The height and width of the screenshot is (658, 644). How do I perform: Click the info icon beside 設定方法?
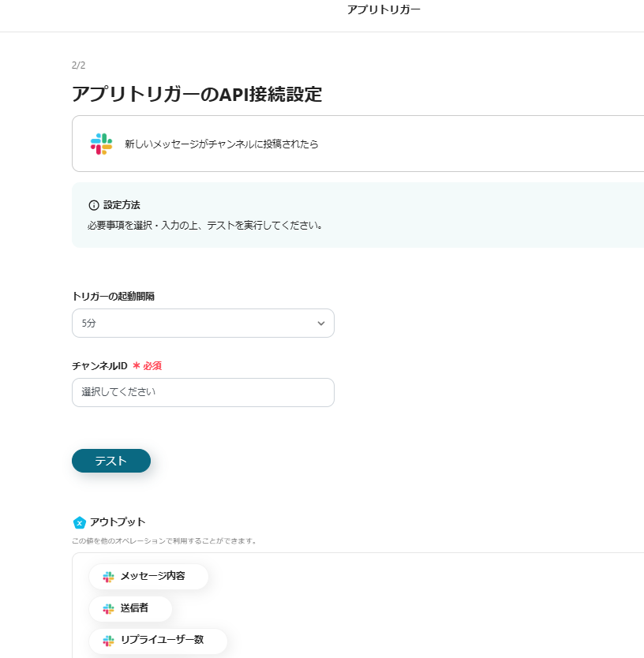94,205
